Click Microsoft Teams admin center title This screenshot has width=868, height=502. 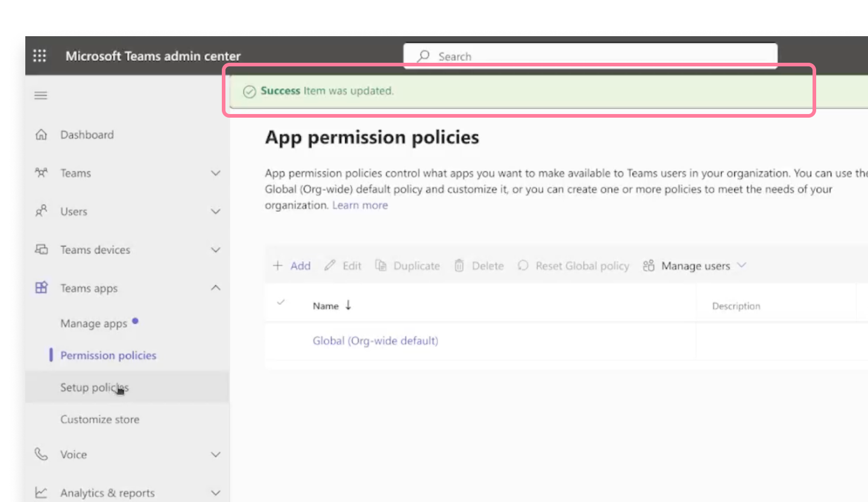coord(153,56)
